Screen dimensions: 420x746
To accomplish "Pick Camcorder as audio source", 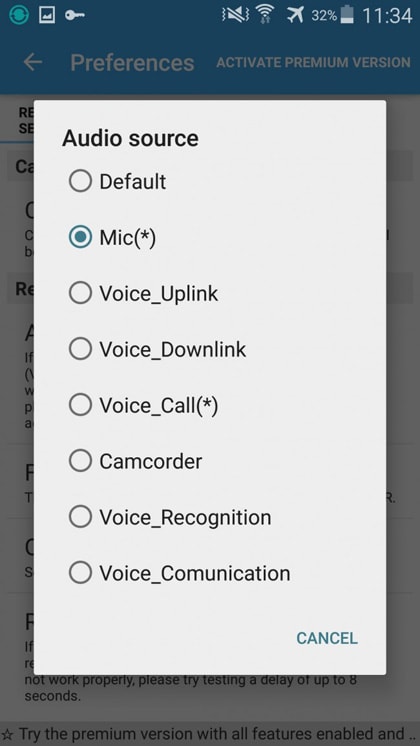I will (x=210, y=461).
